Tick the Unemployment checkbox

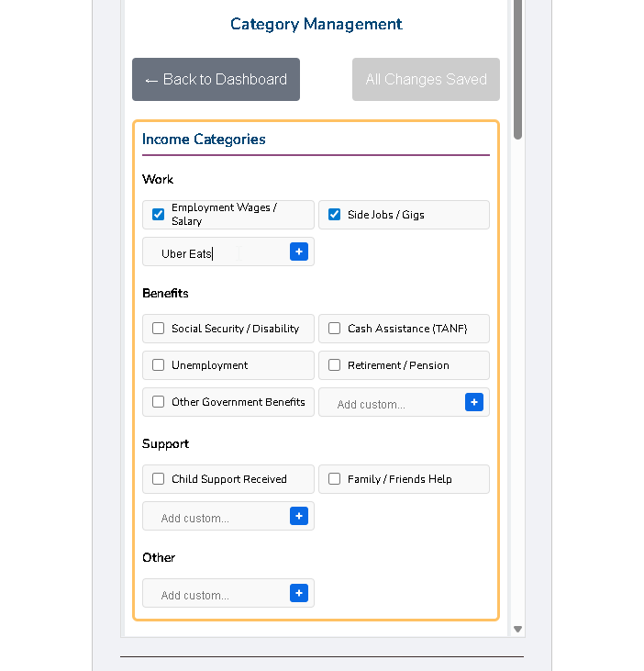coord(159,365)
